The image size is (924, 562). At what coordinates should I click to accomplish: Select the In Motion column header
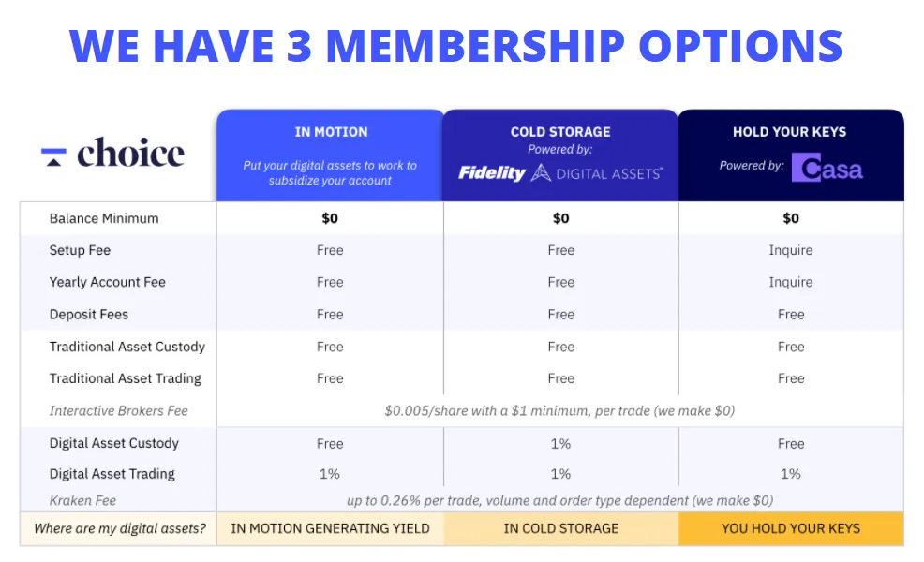(x=330, y=155)
